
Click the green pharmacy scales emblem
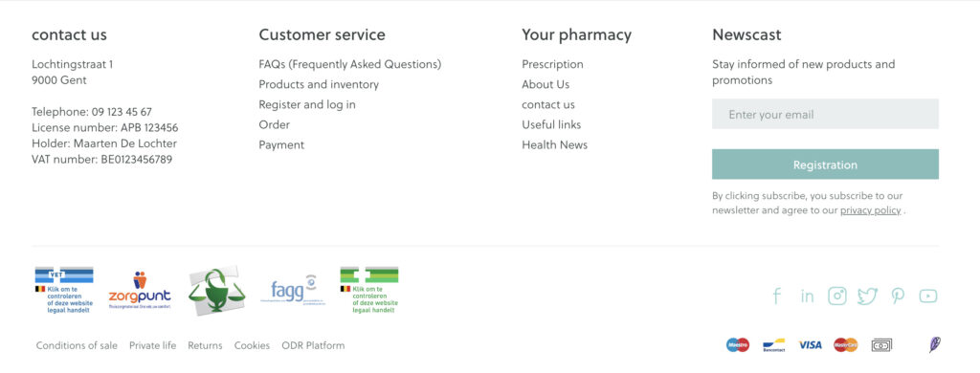(217, 291)
